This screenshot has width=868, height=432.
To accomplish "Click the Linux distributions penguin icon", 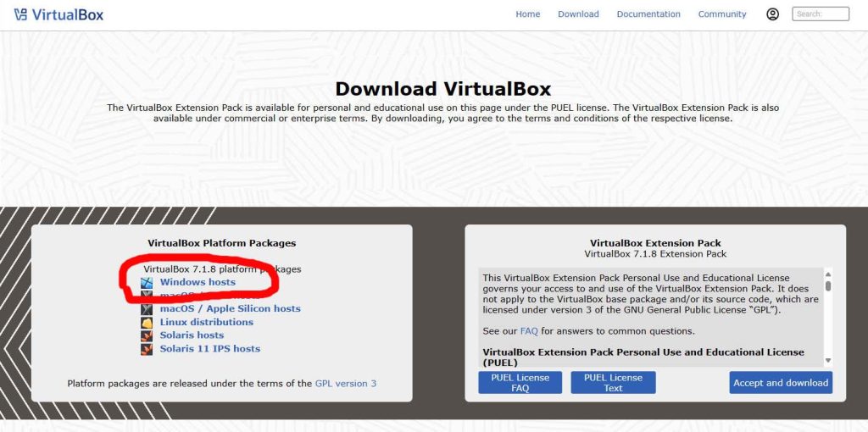I will (x=147, y=322).
